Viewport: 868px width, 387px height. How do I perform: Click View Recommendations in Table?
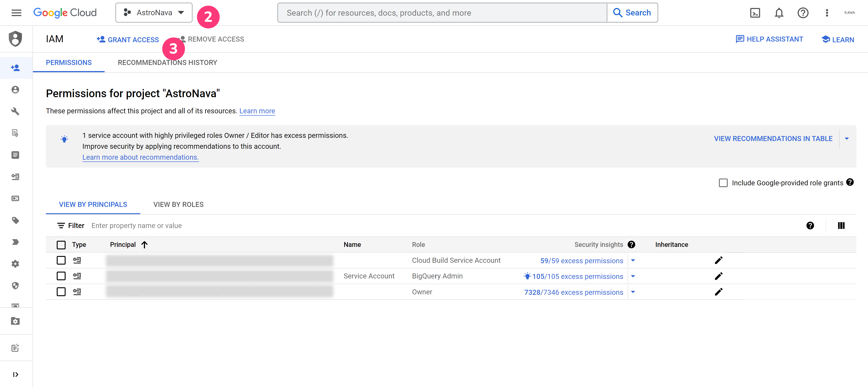click(773, 139)
